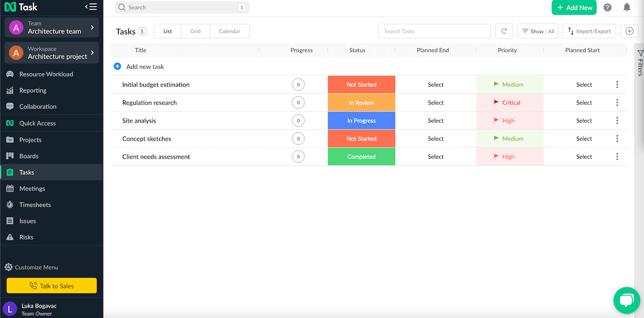The height and width of the screenshot is (318, 644).
Task: Click inside the Search Tasks field
Action: pos(434,31)
